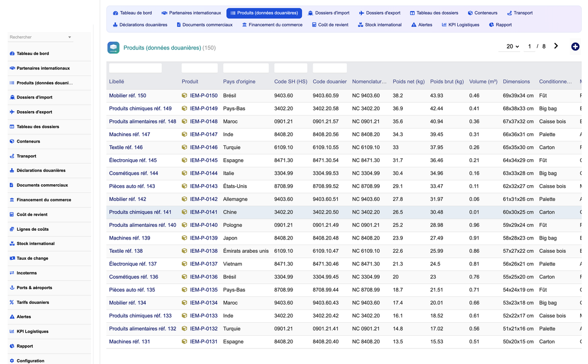Screen dimensions: 588x364
Task: Click the Déclarations douanières sidebar icon
Action: 12,170
